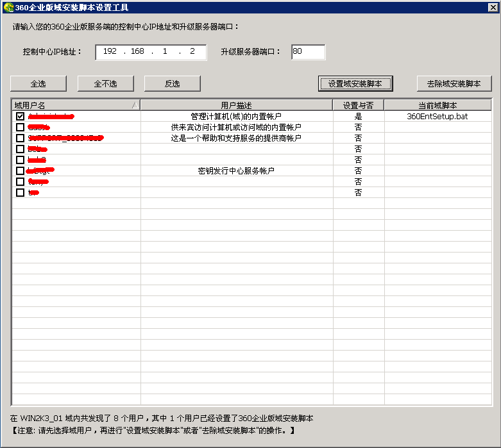
Task: Sort list by 用户描述 column header
Action: [x=236, y=105]
